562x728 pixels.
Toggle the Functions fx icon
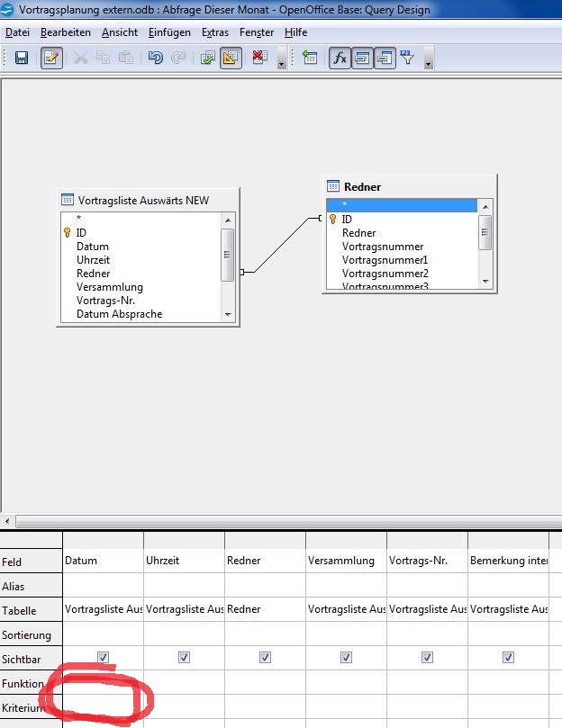click(x=340, y=58)
